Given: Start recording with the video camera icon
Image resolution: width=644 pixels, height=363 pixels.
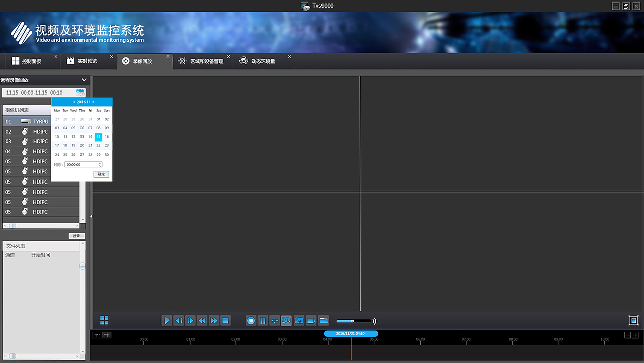Looking at the screenshot, I should click(x=311, y=320).
